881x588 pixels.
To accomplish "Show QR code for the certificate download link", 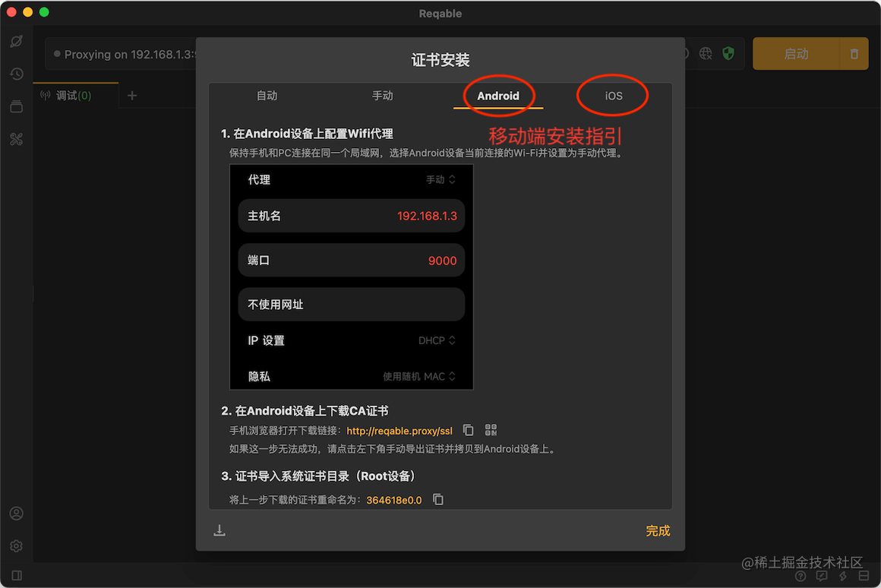I will click(x=490, y=429).
